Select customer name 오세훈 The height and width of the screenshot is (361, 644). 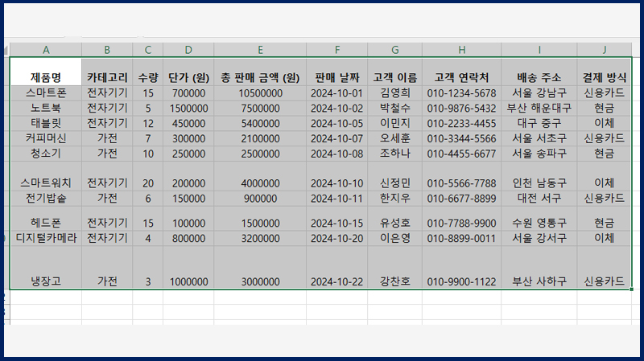pos(394,138)
